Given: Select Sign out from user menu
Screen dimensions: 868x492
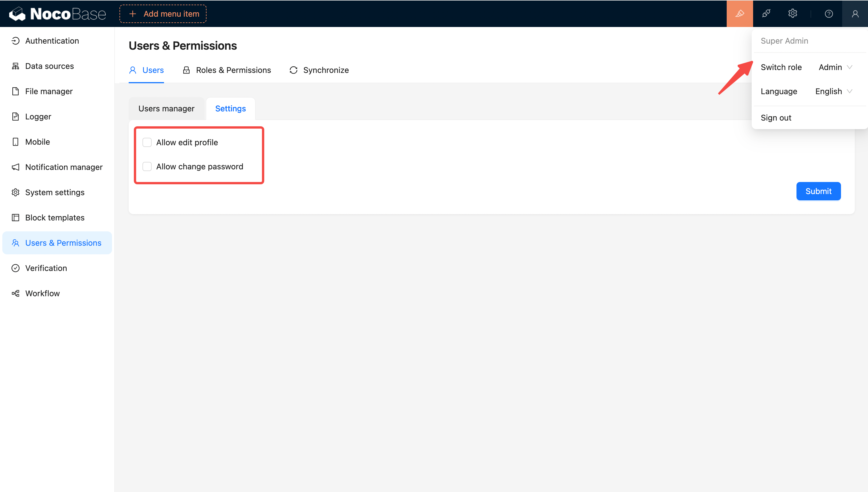Looking at the screenshot, I should pos(776,118).
